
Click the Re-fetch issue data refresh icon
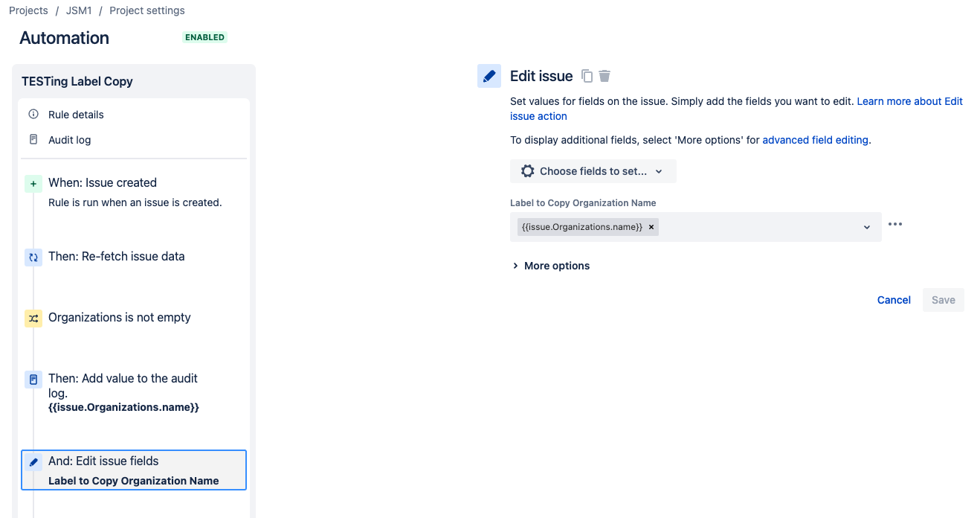coord(33,256)
